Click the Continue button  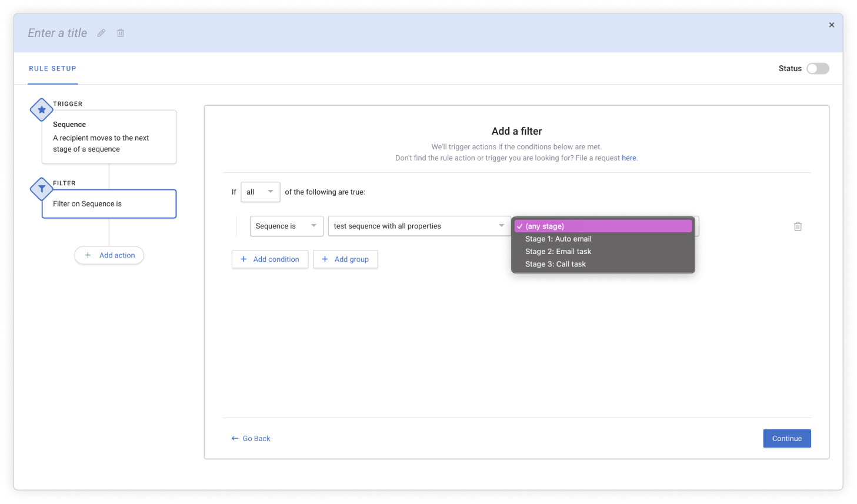coord(787,439)
